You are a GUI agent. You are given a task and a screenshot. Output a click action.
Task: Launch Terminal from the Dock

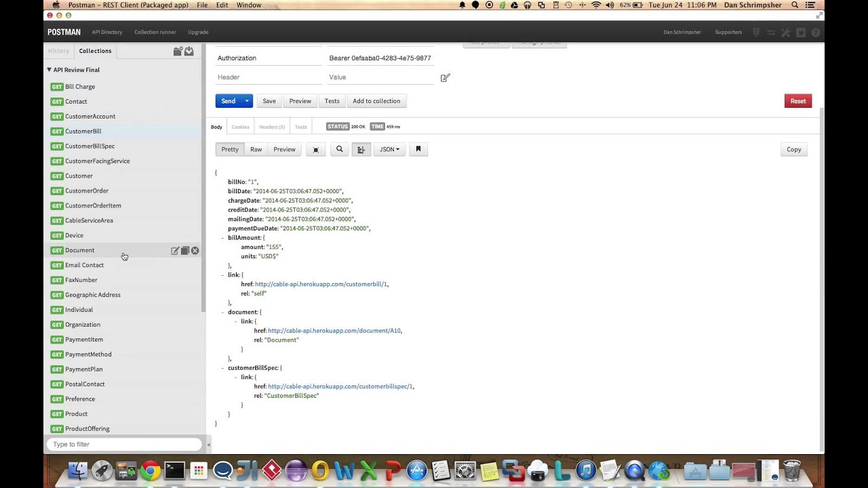174,470
